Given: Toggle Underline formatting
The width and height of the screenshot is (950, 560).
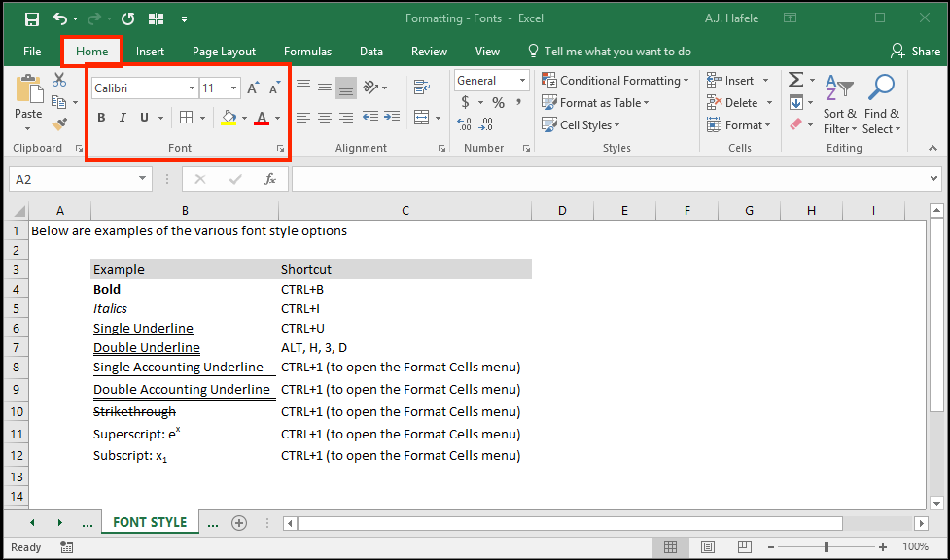Looking at the screenshot, I should [x=144, y=118].
